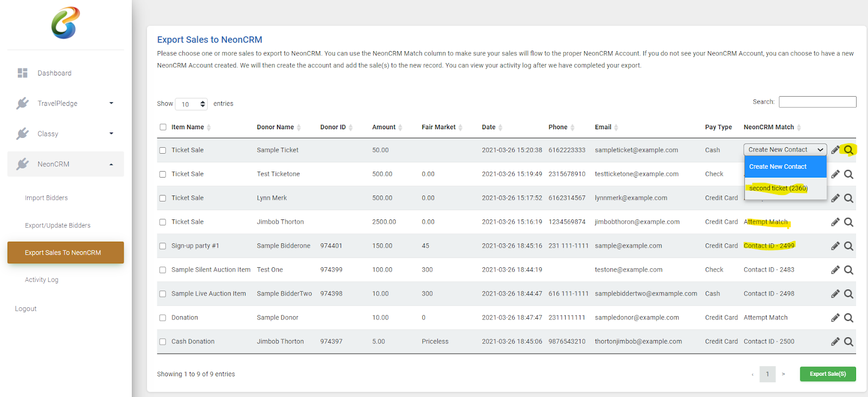Edit match for sampleticket@example.com row
Viewport: 868px width, 397px height.
tap(835, 150)
